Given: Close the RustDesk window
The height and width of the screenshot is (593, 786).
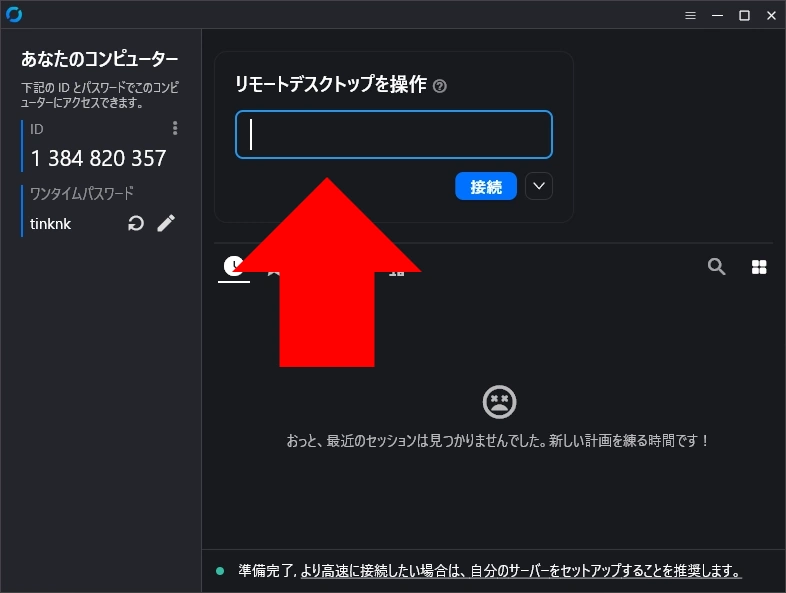Looking at the screenshot, I should (x=771, y=16).
